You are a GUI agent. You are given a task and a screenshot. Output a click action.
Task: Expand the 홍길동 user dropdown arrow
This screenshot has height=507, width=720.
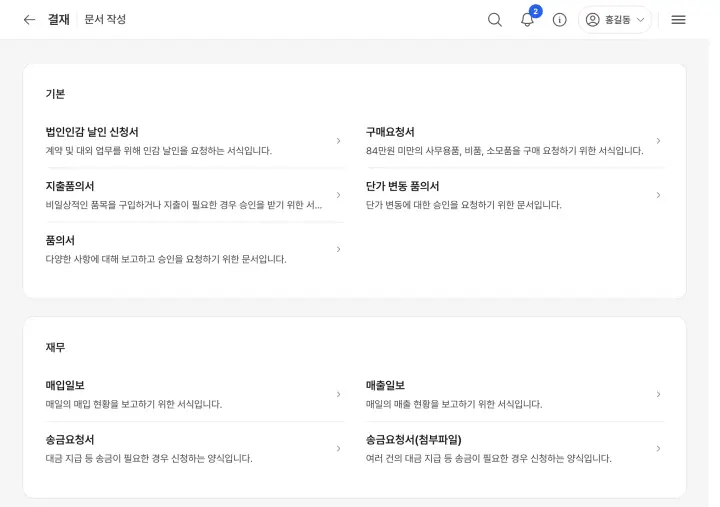(x=641, y=20)
